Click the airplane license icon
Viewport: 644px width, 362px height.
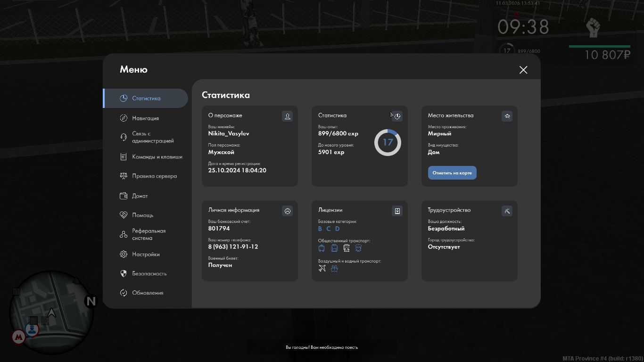(322, 268)
